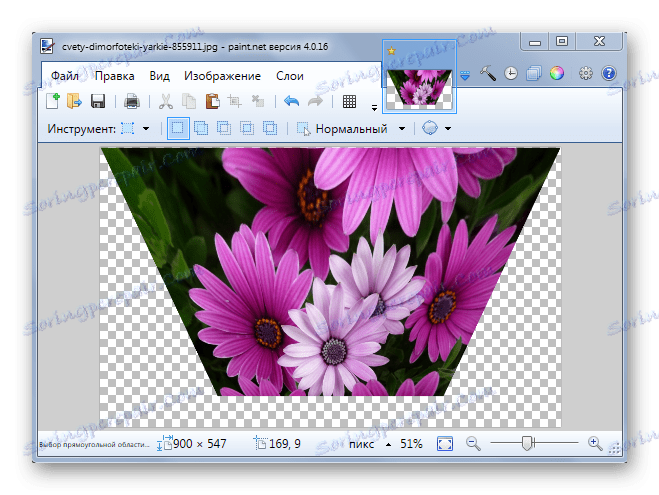
Task: Click the Open file folder icon
Action: click(74, 101)
